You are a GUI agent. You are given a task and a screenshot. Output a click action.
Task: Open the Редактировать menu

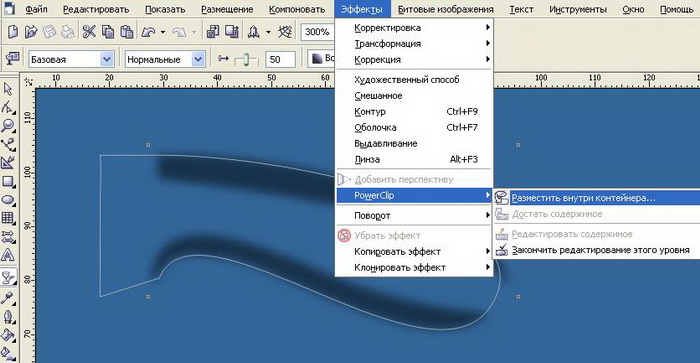tap(96, 9)
